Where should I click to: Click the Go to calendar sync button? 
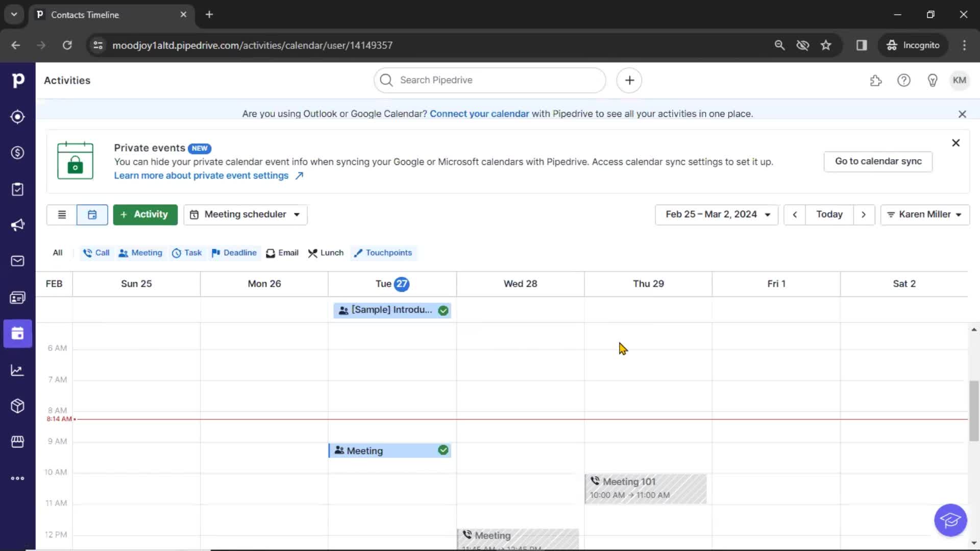tap(878, 161)
